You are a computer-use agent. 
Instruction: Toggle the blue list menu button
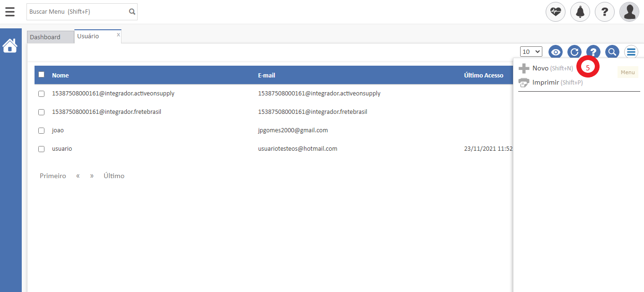[631, 52]
